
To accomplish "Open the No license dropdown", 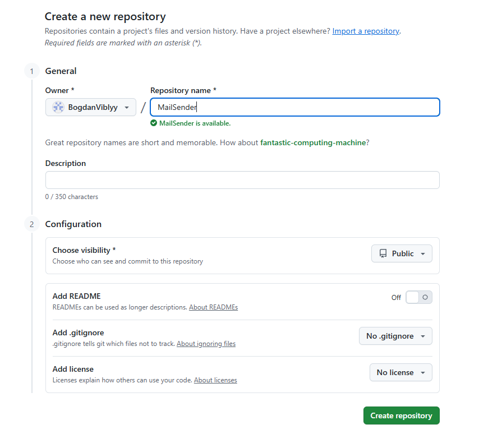I will pos(400,372).
